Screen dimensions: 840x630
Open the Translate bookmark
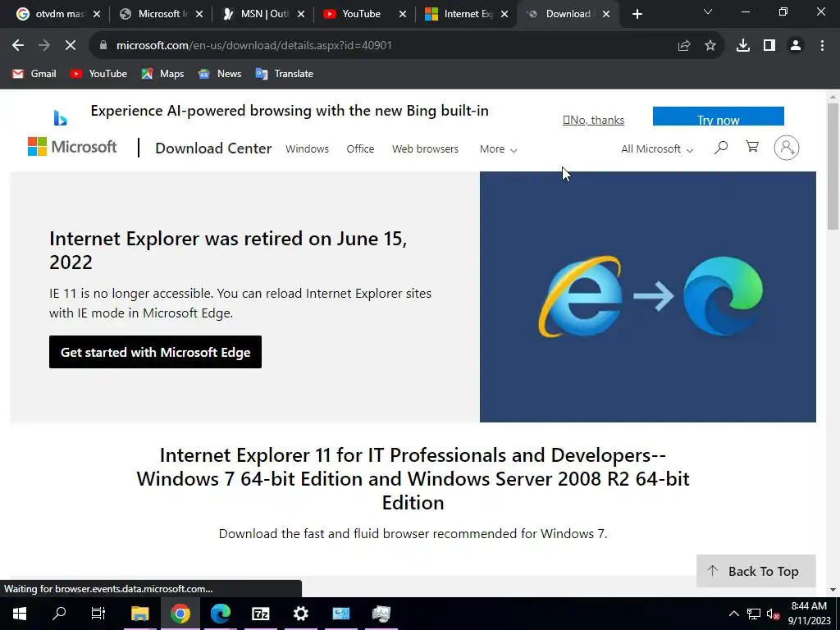285,74
